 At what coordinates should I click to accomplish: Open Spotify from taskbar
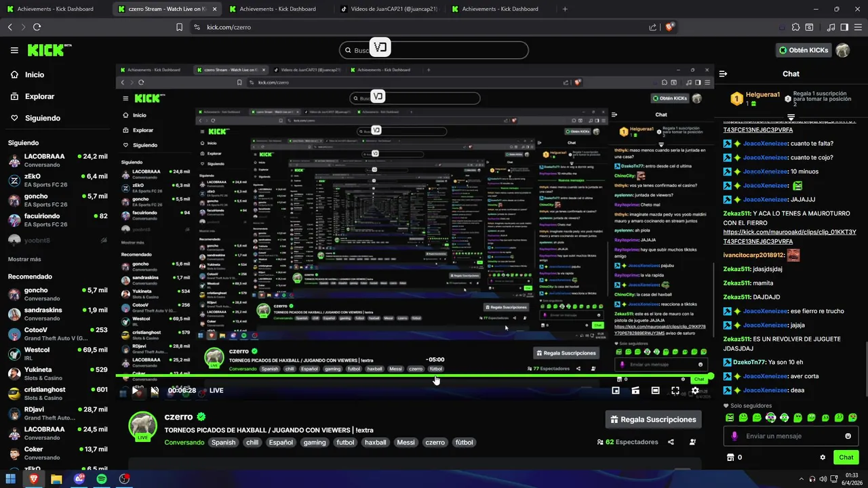coord(102,479)
